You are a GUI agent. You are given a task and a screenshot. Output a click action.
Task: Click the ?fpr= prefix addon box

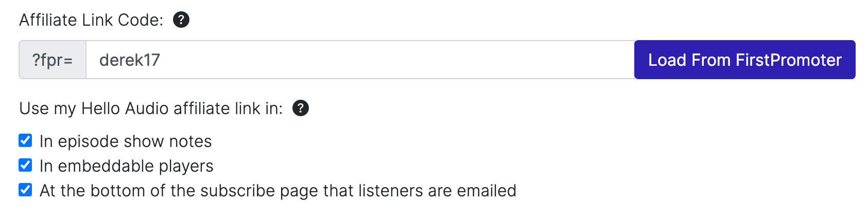pyautogui.click(x=53, y=60)
